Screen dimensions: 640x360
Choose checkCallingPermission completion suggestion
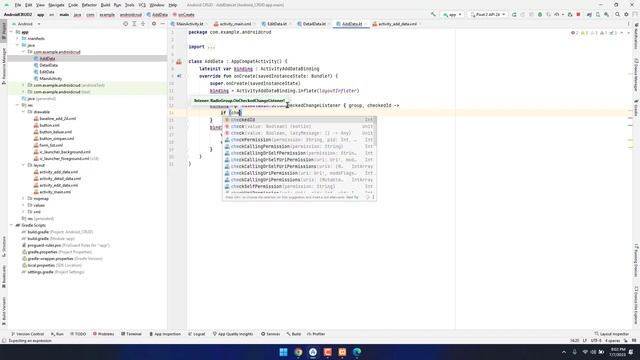pos(299,147)
